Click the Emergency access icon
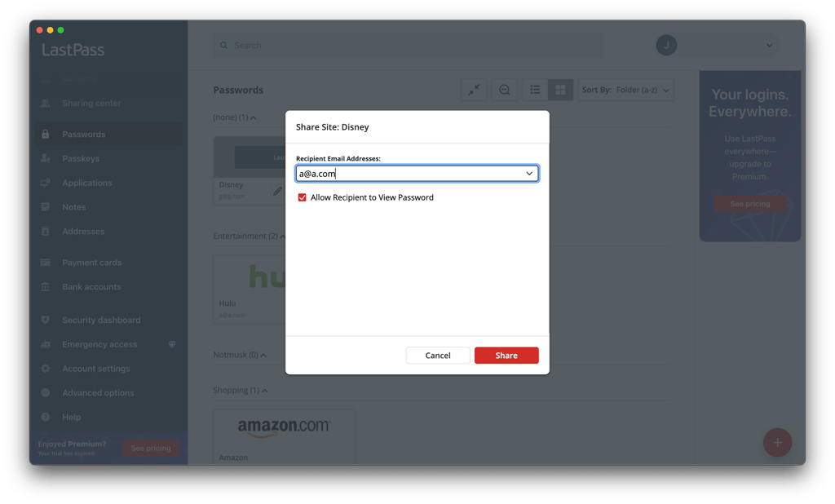 pyautogui.click(x=46, y=344)
